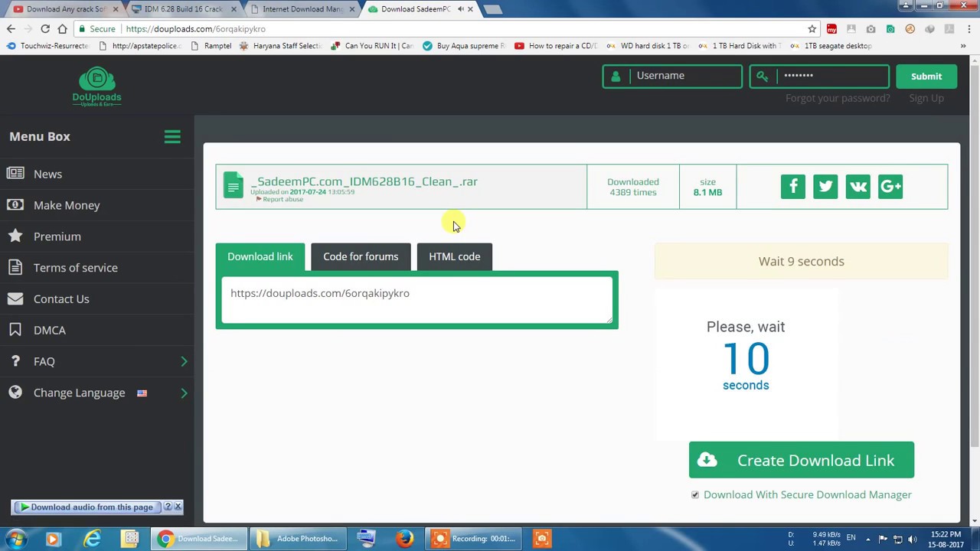
Task: Click the Contact Us envelope icon
Action: tap(15, 299)
